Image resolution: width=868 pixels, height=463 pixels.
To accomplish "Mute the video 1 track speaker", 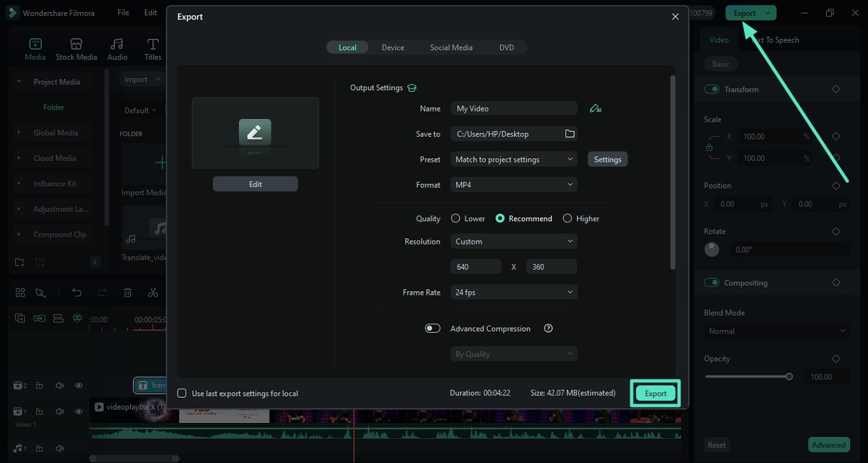I will pos(59,412).
